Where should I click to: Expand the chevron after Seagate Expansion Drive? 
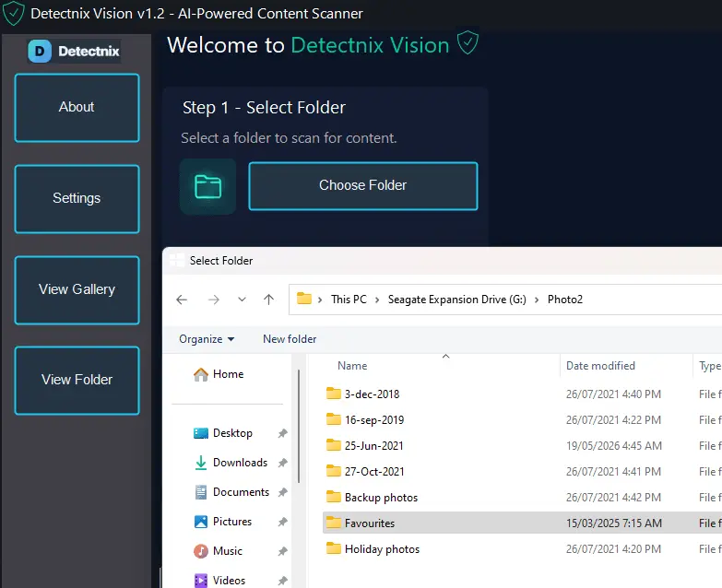pos(537,300)
